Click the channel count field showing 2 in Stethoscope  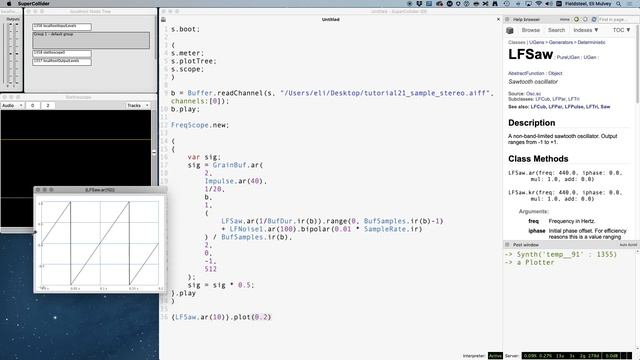(x=48, y=105)
